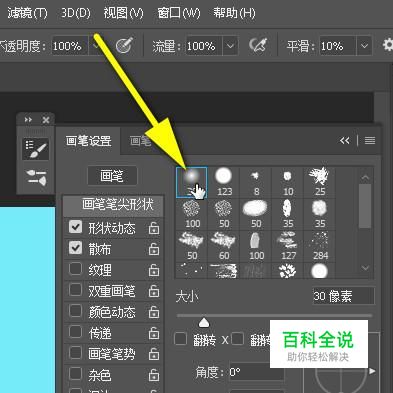The height and width of the screenshot is (393, 393).
Task: Open the 3D(D) menu
Action: coord(76,13)
